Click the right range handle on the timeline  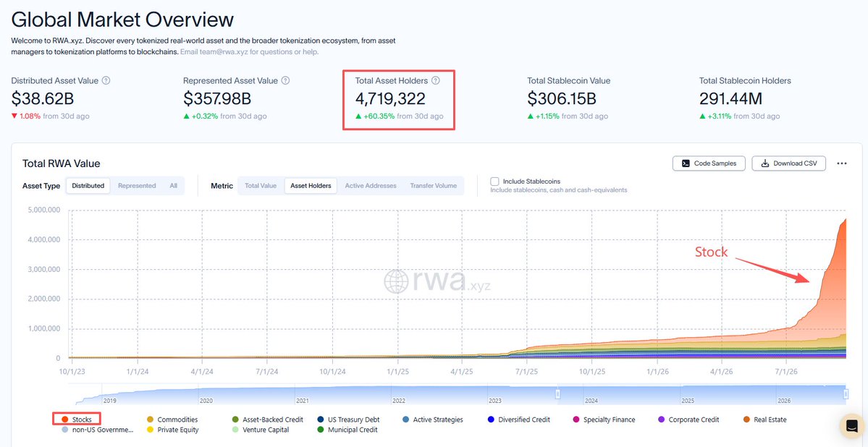click(x=846, y=394)
